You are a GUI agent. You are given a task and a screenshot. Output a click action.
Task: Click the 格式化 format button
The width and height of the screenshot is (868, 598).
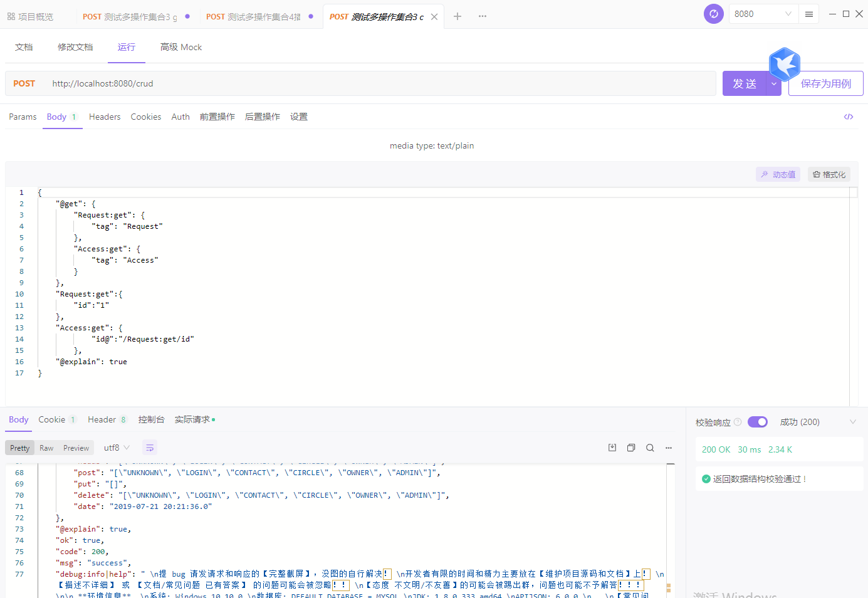[x=829, y=174]
